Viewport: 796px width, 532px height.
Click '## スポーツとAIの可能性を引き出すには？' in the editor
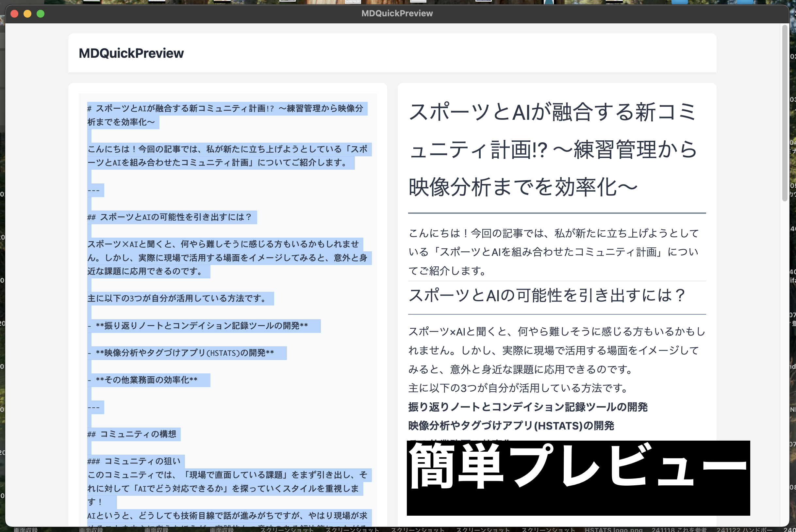click(170, 217)
